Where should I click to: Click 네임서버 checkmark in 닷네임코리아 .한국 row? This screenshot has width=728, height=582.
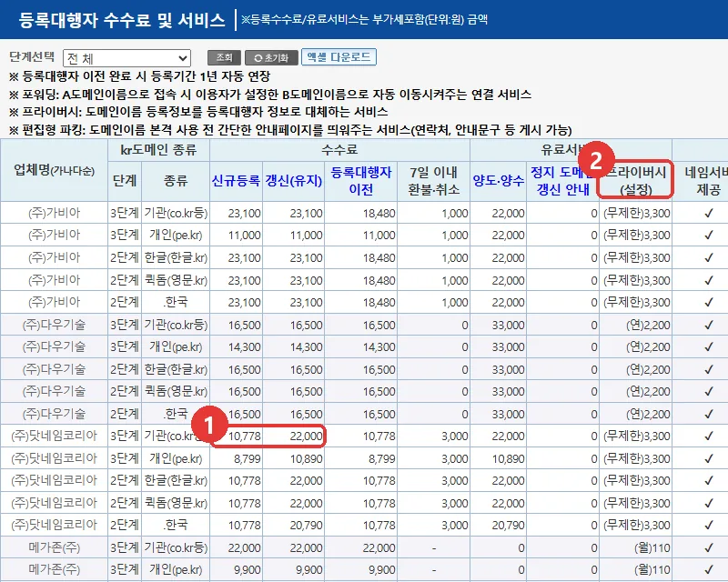pos(708,525)
